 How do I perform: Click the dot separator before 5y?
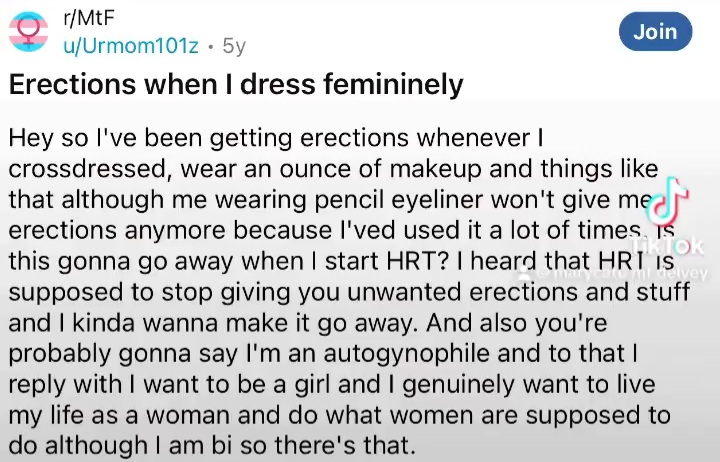(211, 46)
